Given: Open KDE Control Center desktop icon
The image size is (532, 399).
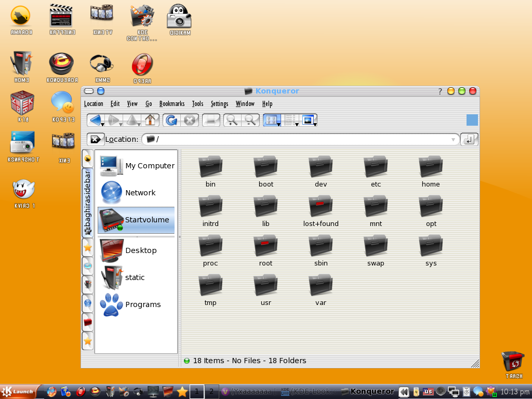Looking at the screenshot, I should tap(142, 23).
